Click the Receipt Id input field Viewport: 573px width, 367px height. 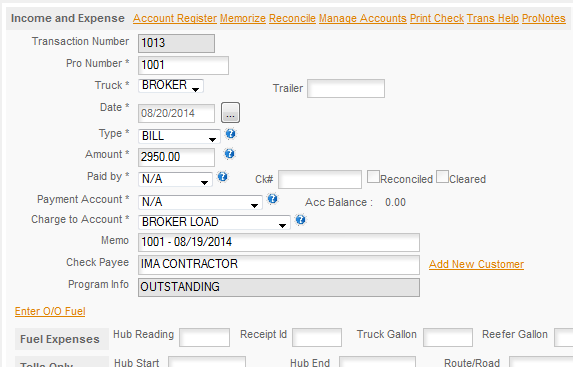pyautogui.click(x=317, y=337)
